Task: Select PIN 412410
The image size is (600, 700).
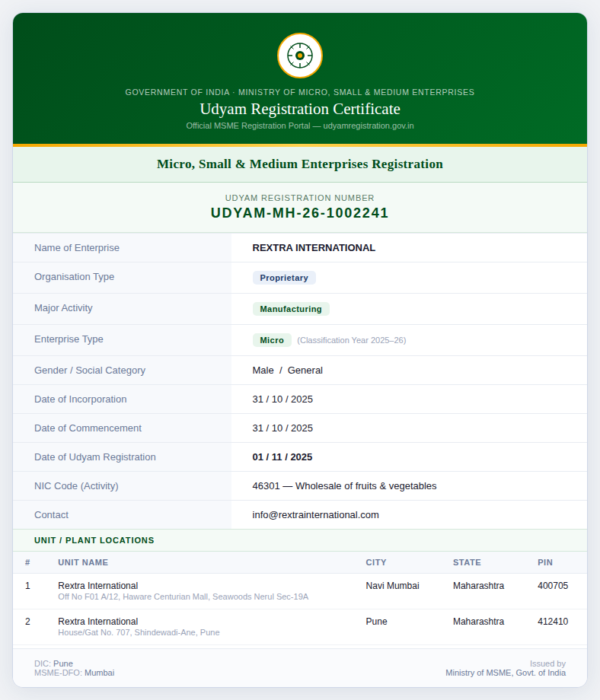Action: tap(553, 622)
